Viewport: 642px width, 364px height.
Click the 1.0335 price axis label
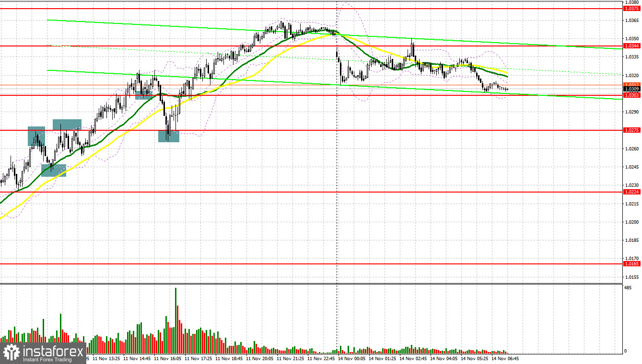[631, 57]
